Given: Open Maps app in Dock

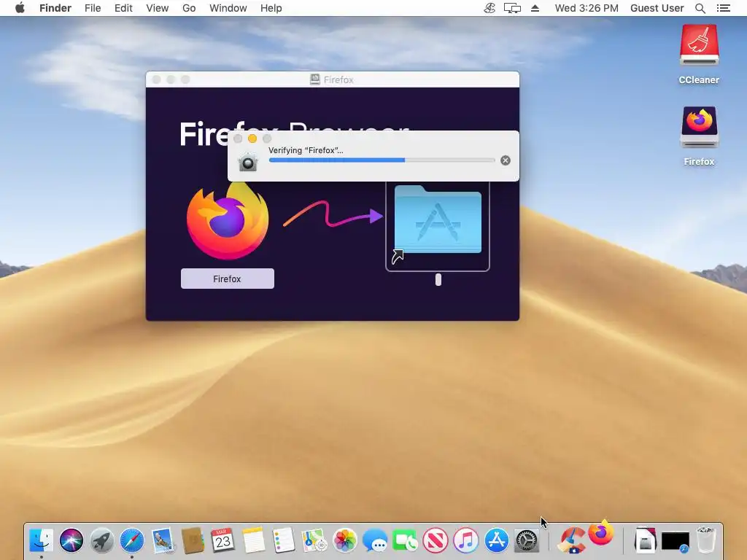Looking at the screenshot, I should (x=314, y=540).
